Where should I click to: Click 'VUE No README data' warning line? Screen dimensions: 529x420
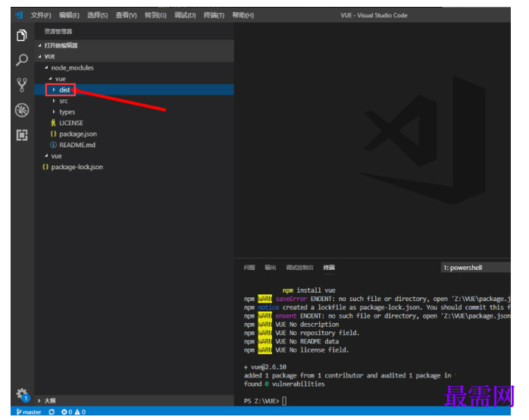307,341
